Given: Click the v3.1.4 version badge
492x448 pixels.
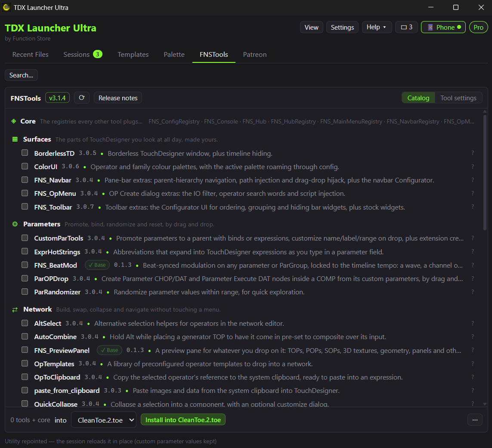Looking at the screenshot, I should [x=57, y=98].
